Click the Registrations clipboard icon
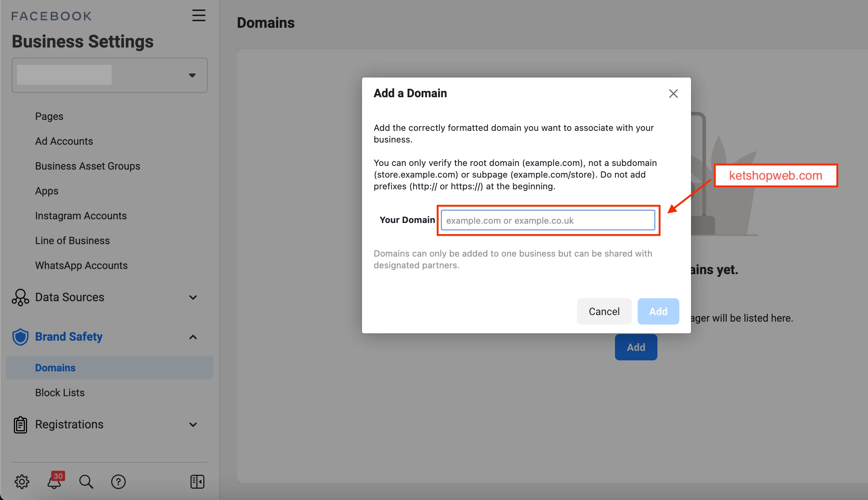The image size is (868, 500). point(20,425)
